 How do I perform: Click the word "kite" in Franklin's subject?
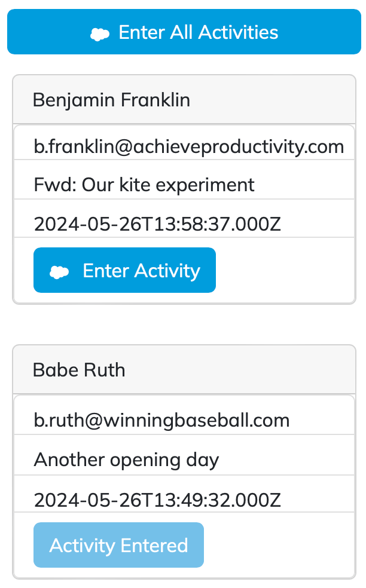coord(140,185)
